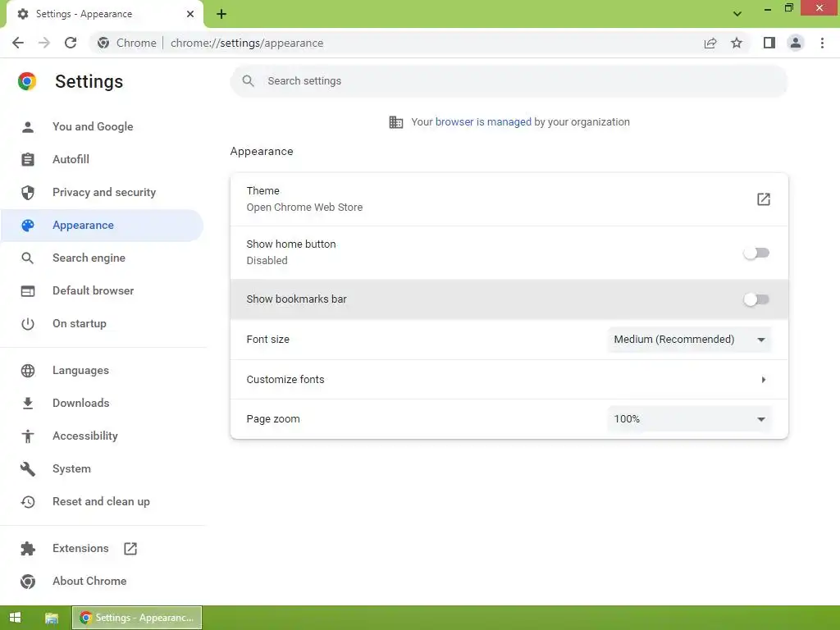
Task: Click the Chrome logo next to Settings heading
Action: 27,81
